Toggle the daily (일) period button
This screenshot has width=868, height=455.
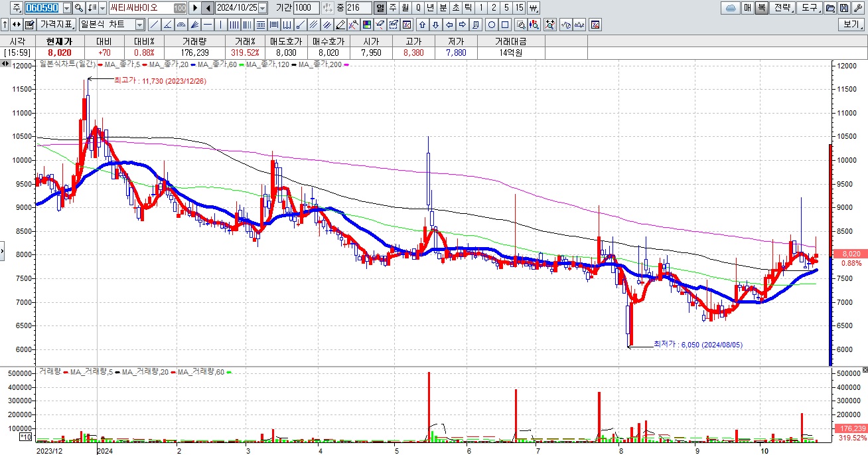point(380,8)
